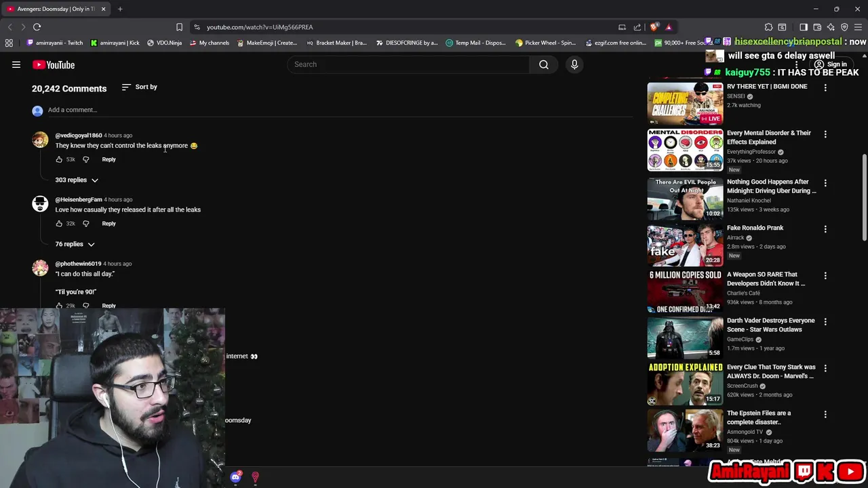
Task: Toggle the browser sidebar panel icon
Action: (x=804, y=27)
